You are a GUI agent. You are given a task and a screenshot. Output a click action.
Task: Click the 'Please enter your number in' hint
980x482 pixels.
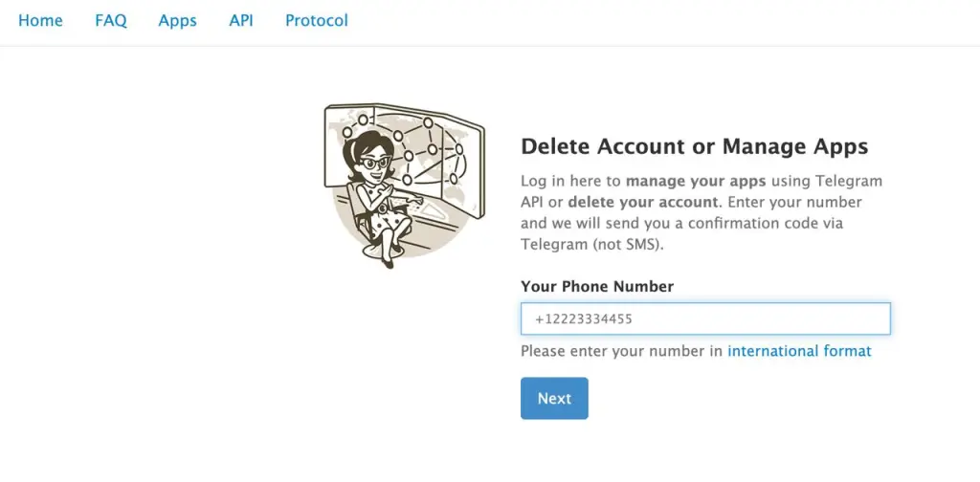(x=622, y=351)
